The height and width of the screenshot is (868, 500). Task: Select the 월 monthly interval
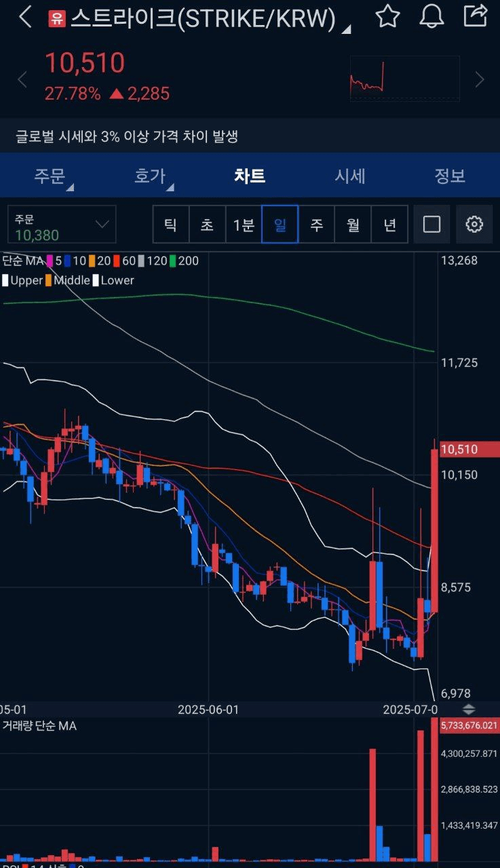tap(353, 224)
